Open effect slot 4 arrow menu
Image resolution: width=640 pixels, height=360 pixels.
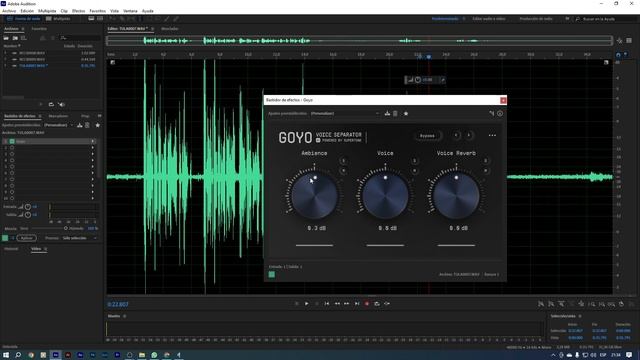tap(93, 160)
